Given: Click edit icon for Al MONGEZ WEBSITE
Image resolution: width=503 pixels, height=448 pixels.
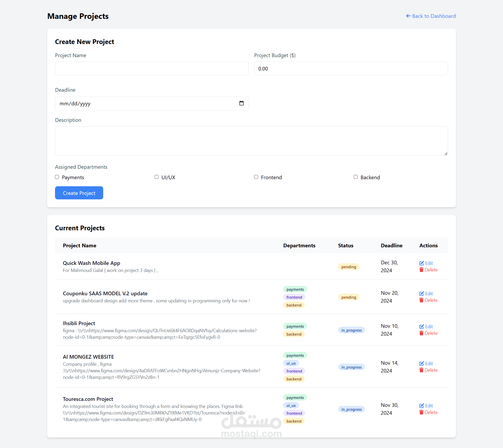Looking at the screenshot, I should pyautogui.click(x=422, y=363).
